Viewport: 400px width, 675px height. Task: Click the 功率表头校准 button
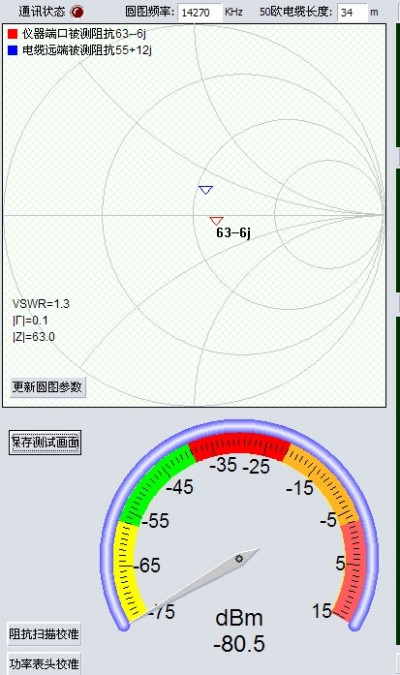tap(44, 663)
